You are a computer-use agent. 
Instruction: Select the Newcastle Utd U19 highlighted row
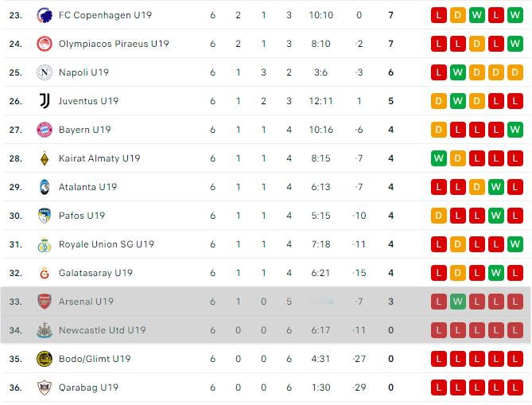click(266, 330)
